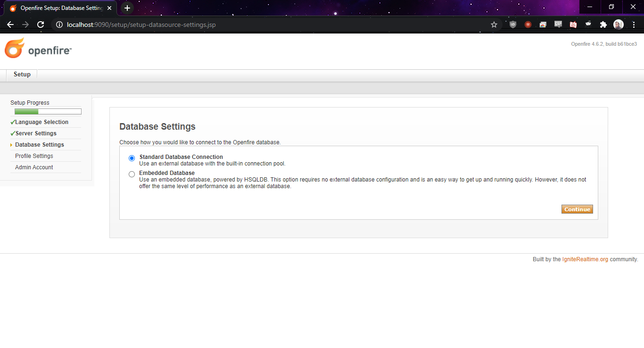
Task: Bookmark this page with the star icon
Action: 494,25
